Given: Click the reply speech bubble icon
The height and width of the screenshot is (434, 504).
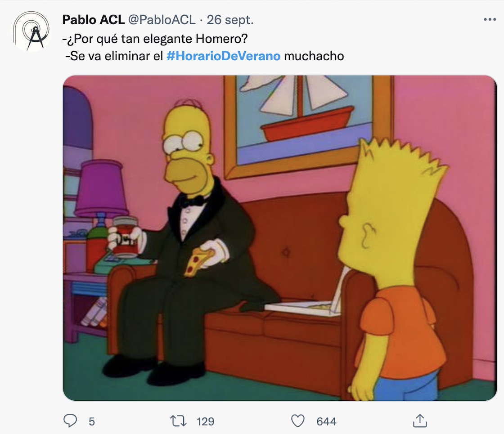Looking at the screenshot, I should point(70,421).
